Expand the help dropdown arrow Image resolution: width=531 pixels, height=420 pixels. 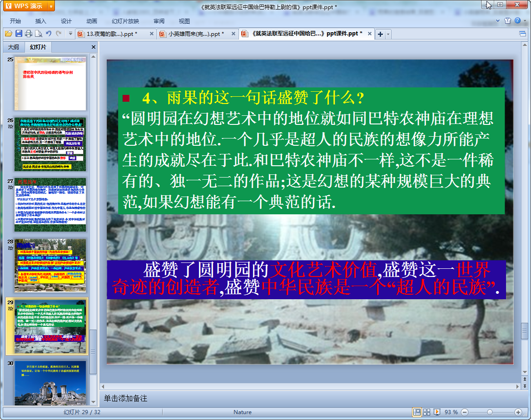pos(525,20)
